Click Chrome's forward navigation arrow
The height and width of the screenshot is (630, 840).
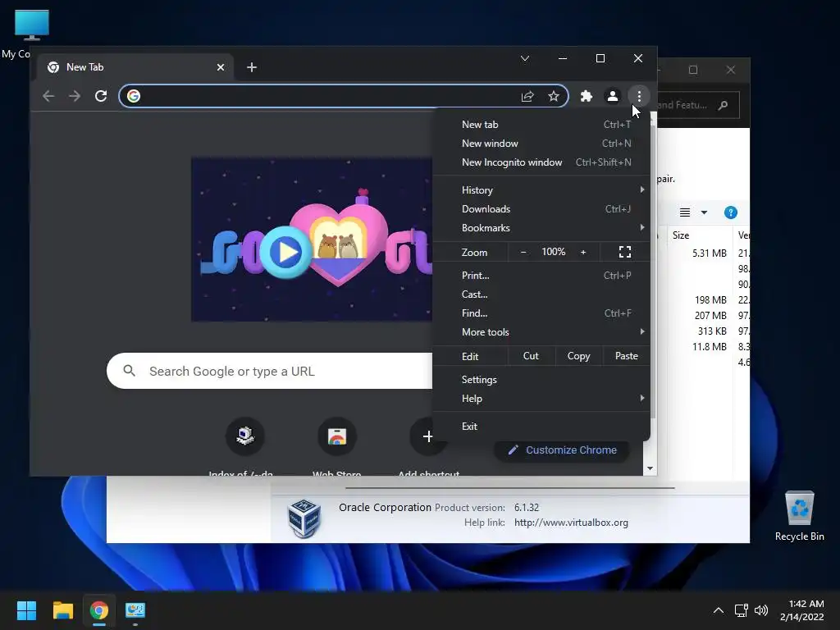click(x=75, y=96)
